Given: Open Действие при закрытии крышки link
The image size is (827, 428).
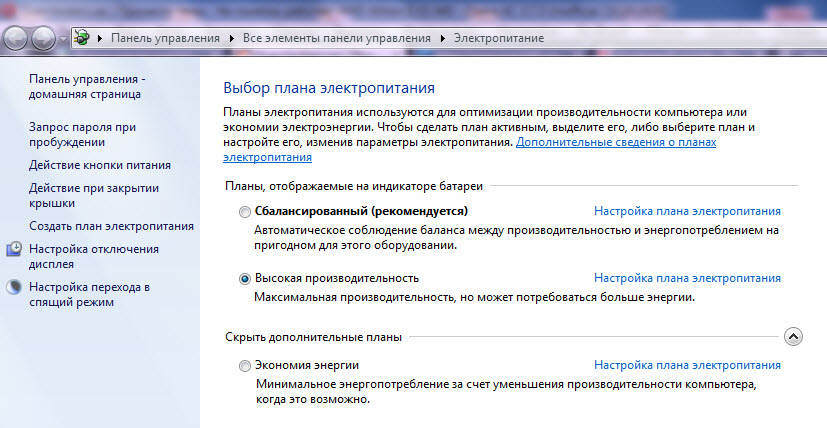Looking at the screenshot, I should [x=94, y=195].
